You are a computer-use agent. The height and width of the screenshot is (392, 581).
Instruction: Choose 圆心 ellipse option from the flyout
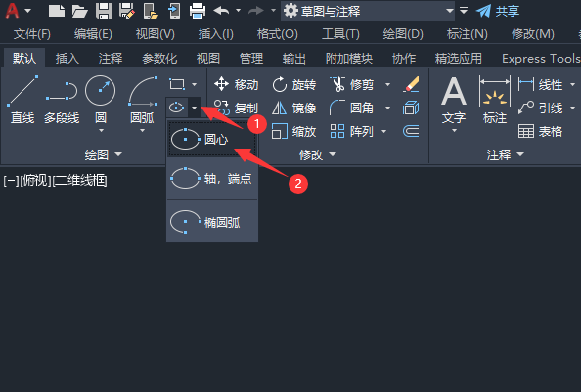pyautogui.click(x=212, y=139)
